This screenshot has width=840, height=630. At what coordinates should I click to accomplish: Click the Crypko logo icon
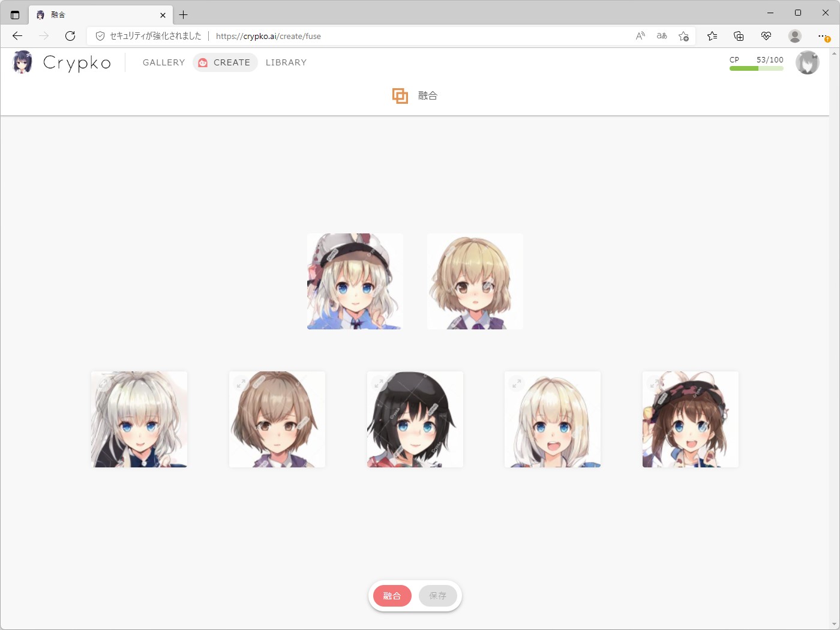pyautogui.click(x=22, y=62)
